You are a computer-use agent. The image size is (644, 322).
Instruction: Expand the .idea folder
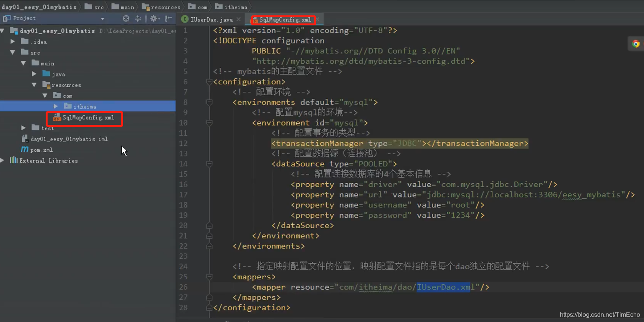click(13, 41)
